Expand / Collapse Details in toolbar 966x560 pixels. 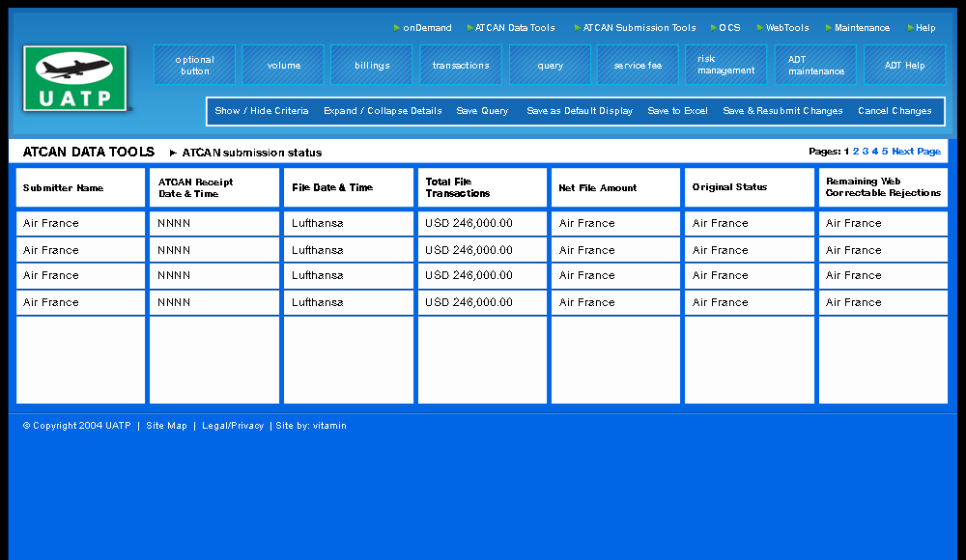pyautogui.click(x=383, y=111)
